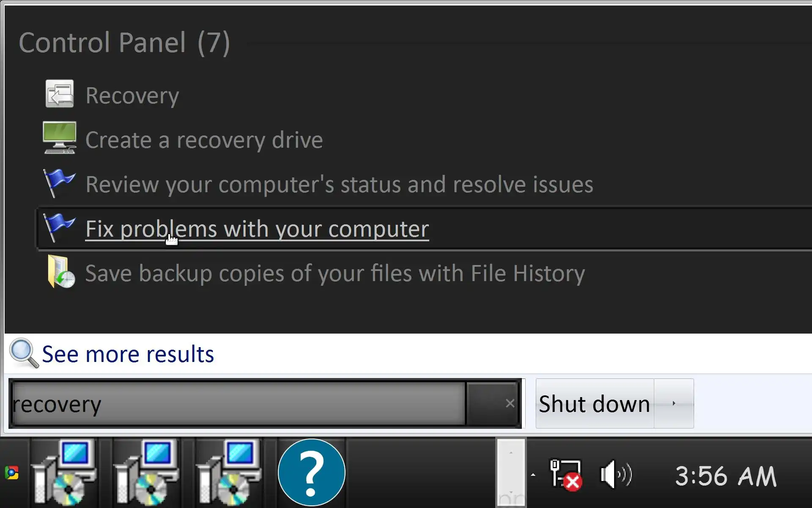Open the first installer icon in taskbar

tap(64, 472)
